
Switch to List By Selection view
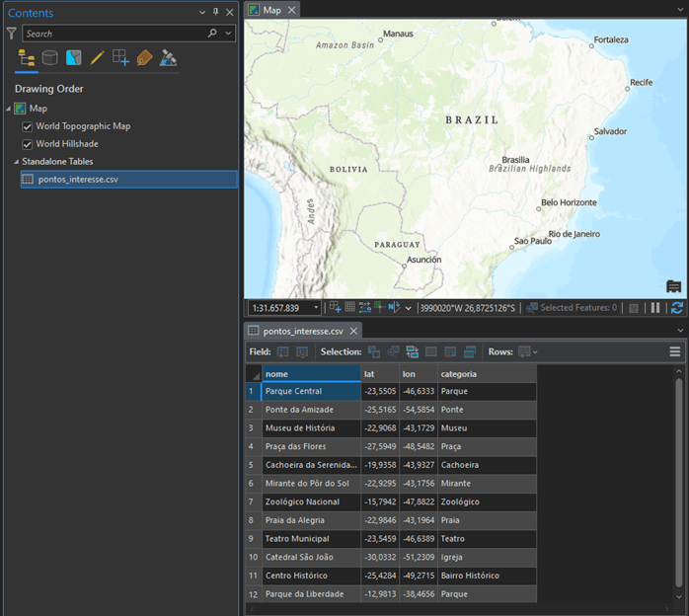point(73,58)
